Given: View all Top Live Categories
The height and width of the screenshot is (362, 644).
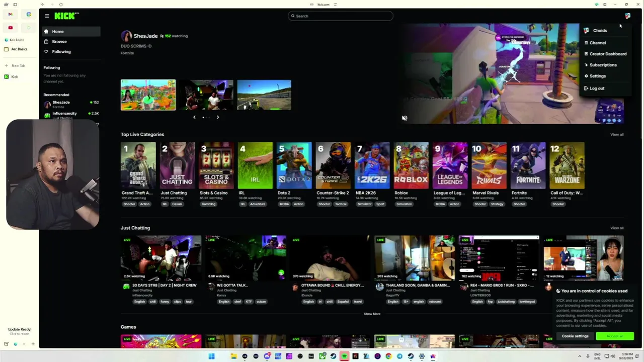Looking at the screenshot, I should click(617, 134).
